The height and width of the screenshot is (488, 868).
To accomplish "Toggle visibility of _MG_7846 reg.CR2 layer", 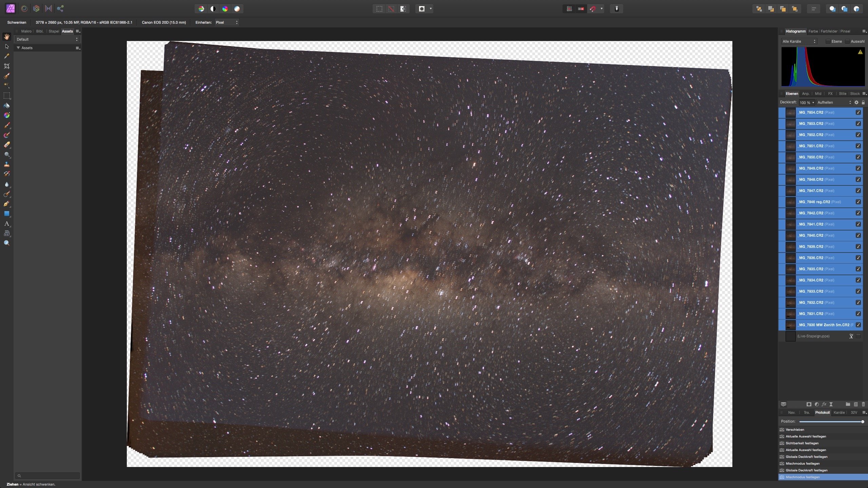I will pos(858,202).
